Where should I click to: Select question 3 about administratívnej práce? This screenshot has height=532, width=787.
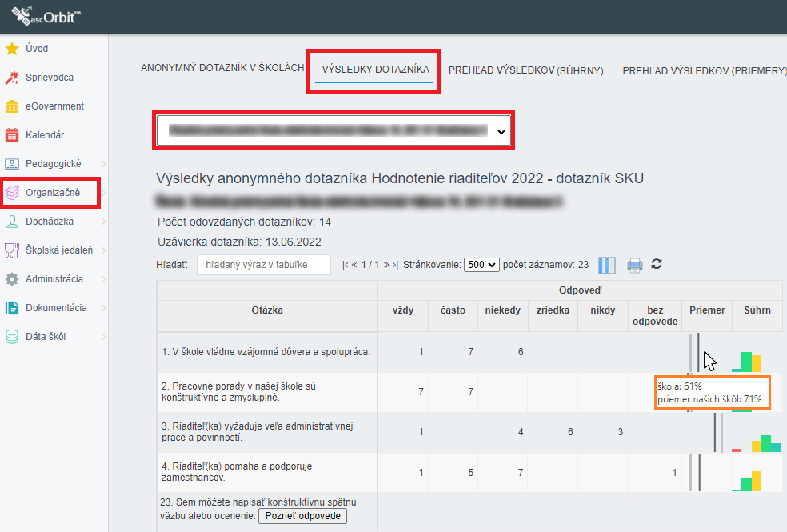tap(257, 432)
